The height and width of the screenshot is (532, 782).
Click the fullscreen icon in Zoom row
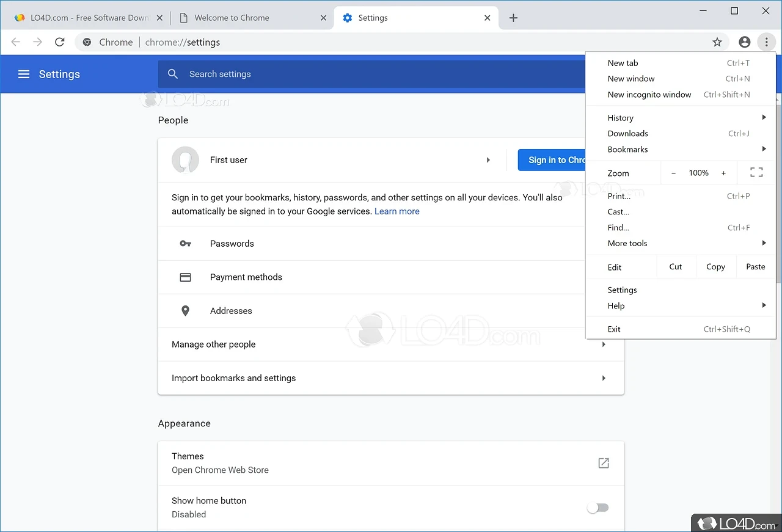pyautogui.click(x=756, y=173)
